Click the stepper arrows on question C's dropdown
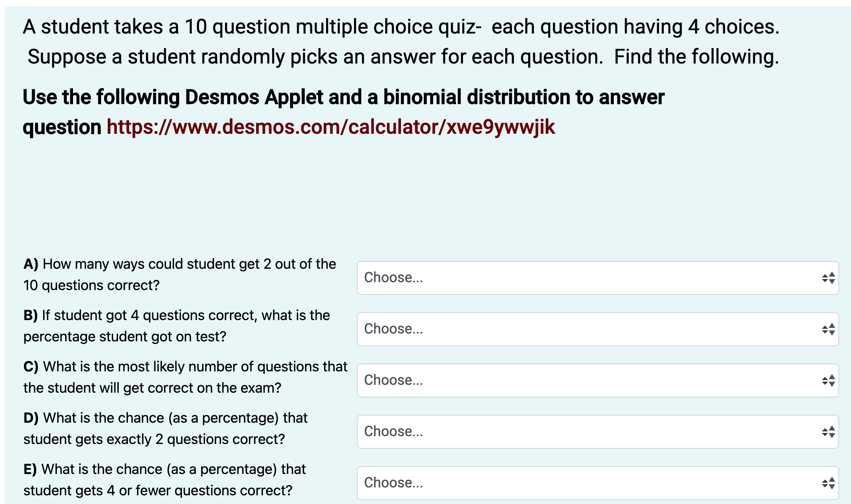851x504 pixels. (x=828, y=380)
